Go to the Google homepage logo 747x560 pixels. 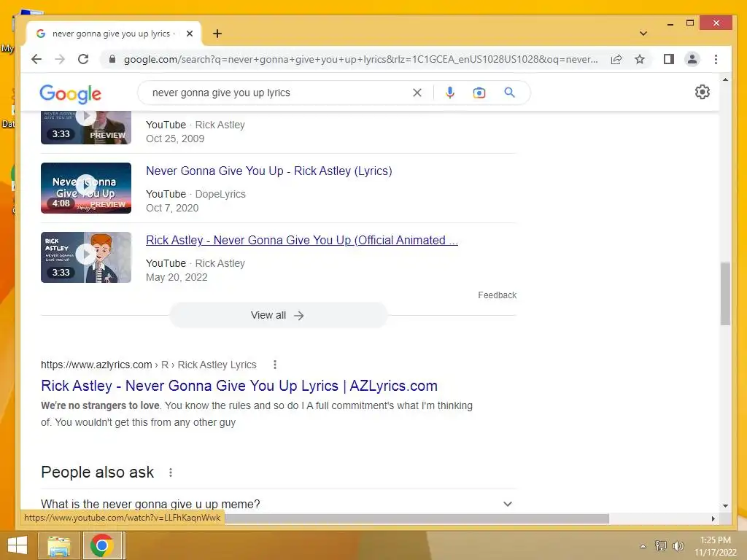pyautogui.click(x=70, y=94)
